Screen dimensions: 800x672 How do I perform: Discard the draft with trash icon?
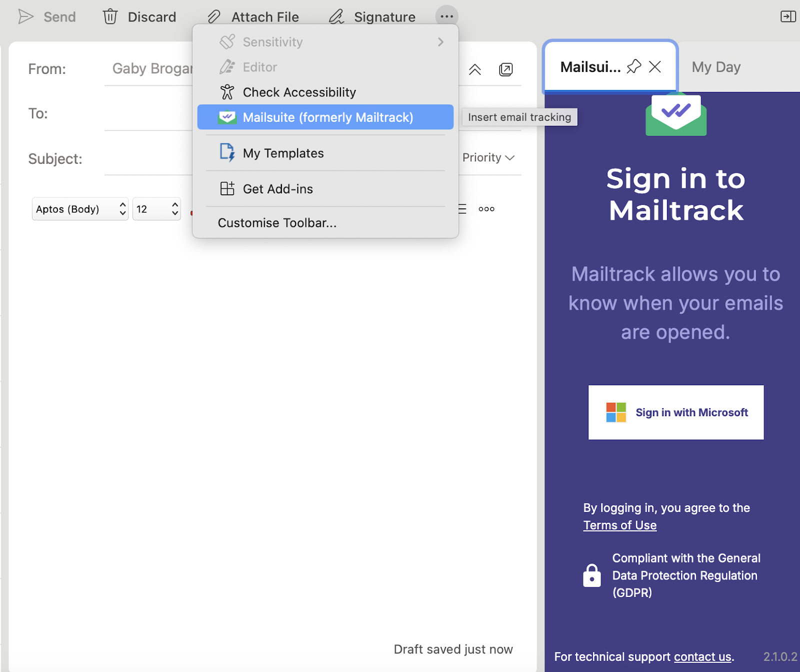pos(110,17)
